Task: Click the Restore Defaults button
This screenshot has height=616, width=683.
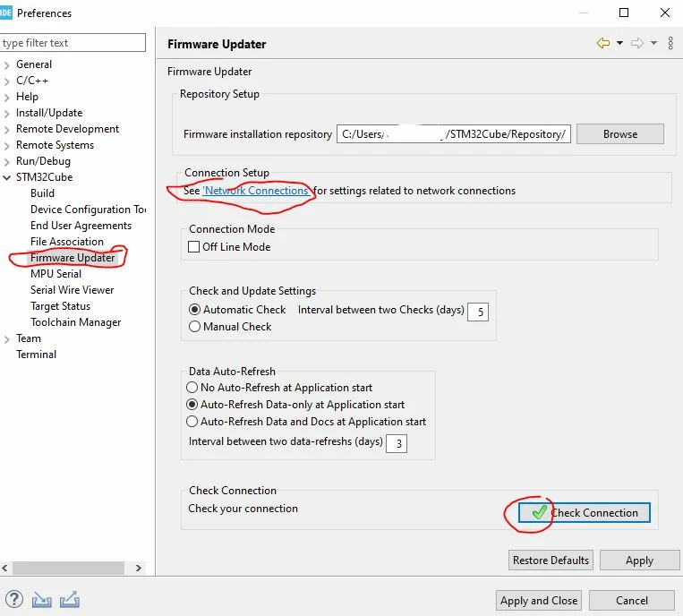Action: tap(551, 560)
